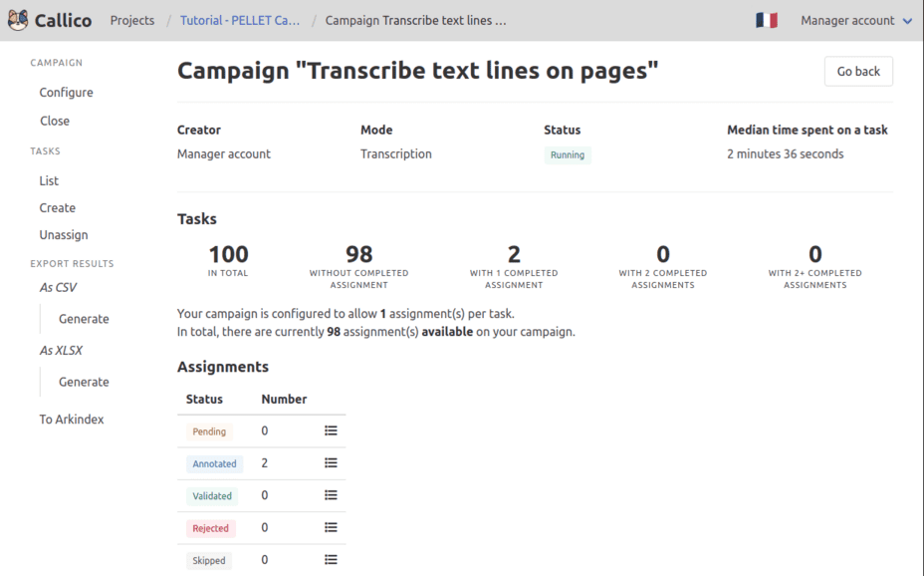Go to Projects in breadcrumb
The width and height of the screenshot is (924, 576).
click(132, 21)
